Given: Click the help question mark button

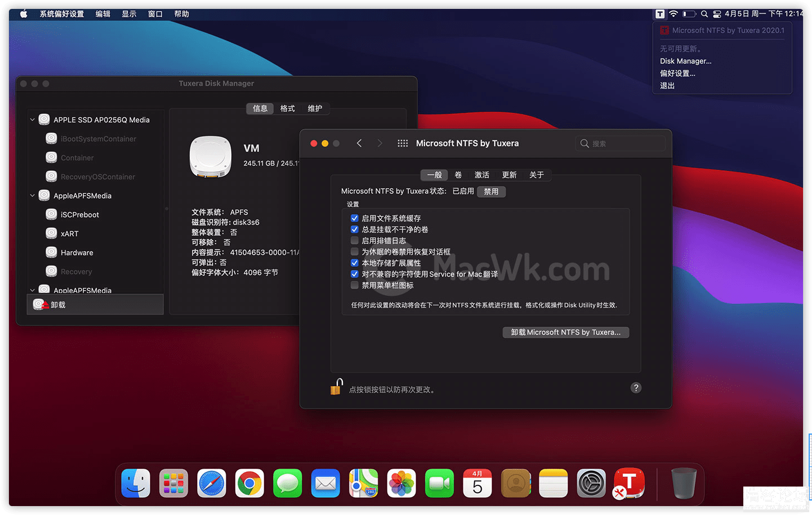Looking at the screenshot, I should tap(636, 388).
